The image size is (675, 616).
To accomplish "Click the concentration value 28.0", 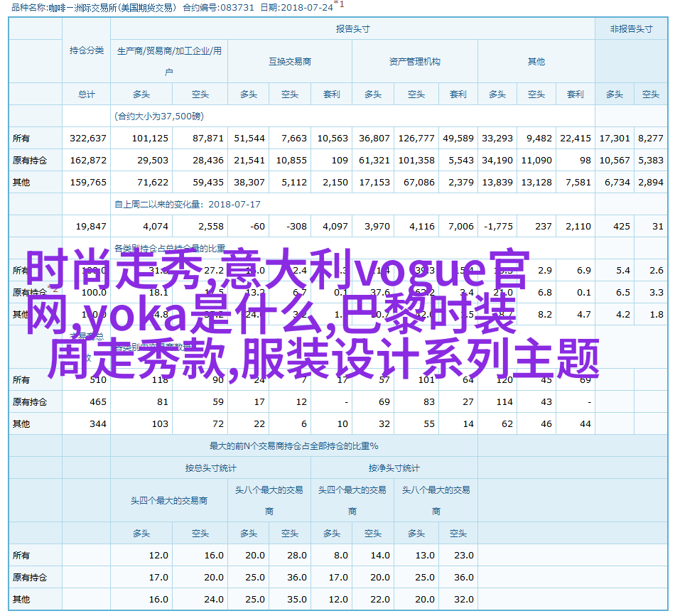I will pyautogui.click(x=296, y=556).
